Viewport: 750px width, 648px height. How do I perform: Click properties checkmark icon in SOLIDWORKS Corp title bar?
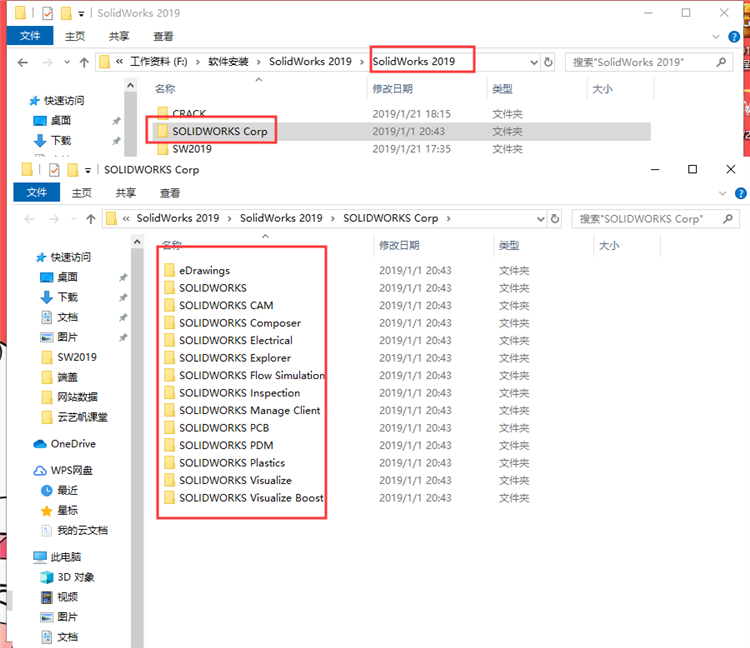click(54, 170)
